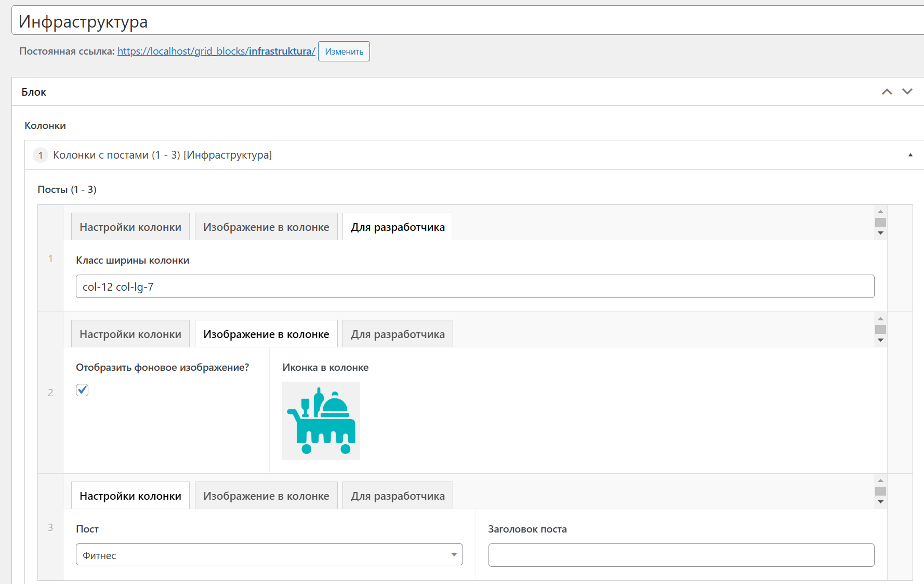This screenshot has height=584, width=924.
Task: Open Настройки колонки tab in row 2
Action: (x=130, y=334)
